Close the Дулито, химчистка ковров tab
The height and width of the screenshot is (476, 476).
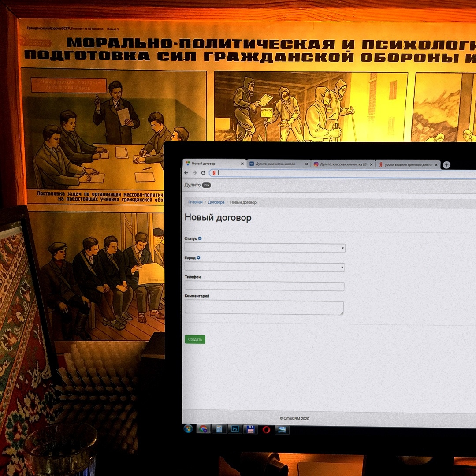coord(307,164)
